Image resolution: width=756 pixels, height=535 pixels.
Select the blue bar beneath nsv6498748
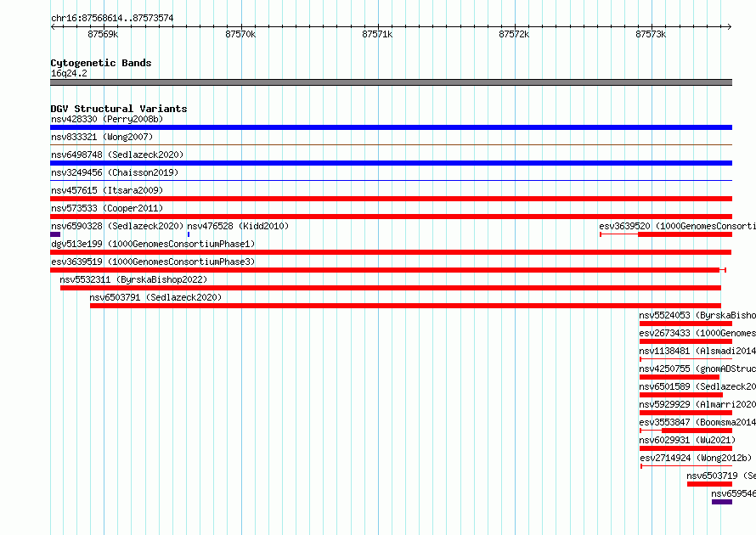tap(391, 163)
